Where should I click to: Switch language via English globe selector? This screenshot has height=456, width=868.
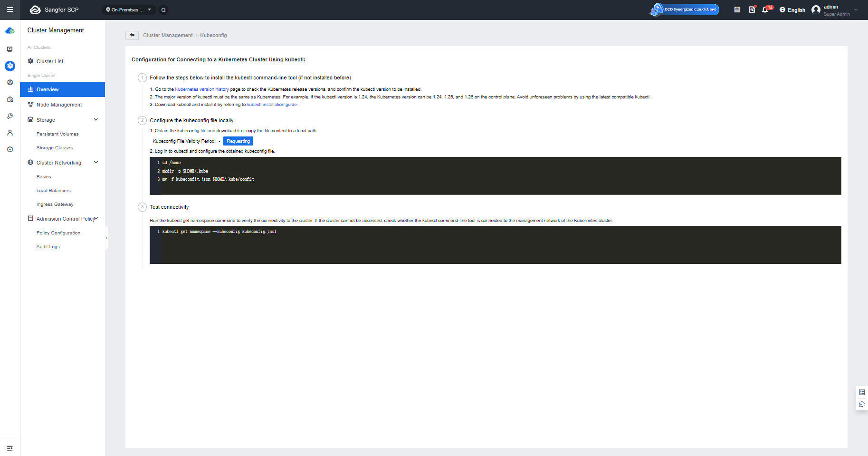click(x=792, y=10)
